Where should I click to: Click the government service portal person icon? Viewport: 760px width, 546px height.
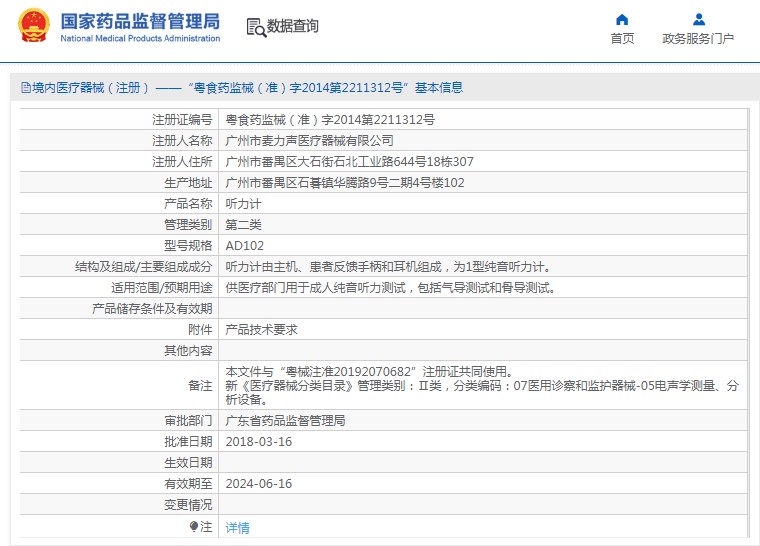click(698, 19)
